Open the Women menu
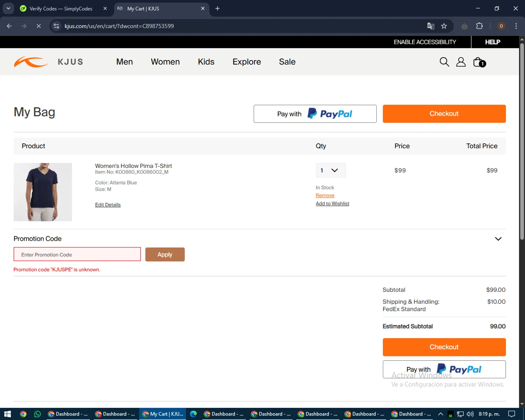Screen dimensions: 525x420 (165, 62)
